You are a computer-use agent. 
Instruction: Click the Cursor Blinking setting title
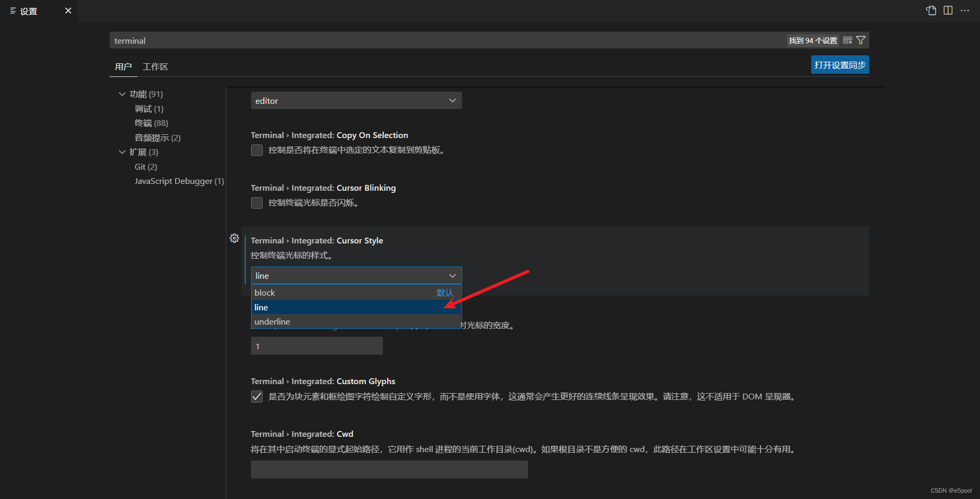[323, 188]
